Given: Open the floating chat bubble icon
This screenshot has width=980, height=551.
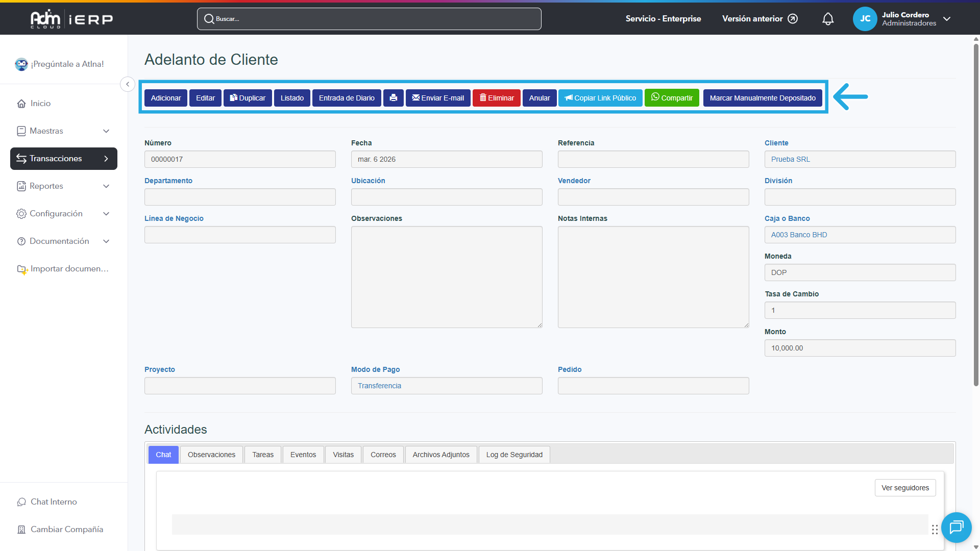Looking at the screenshot, I should [956, 527].
